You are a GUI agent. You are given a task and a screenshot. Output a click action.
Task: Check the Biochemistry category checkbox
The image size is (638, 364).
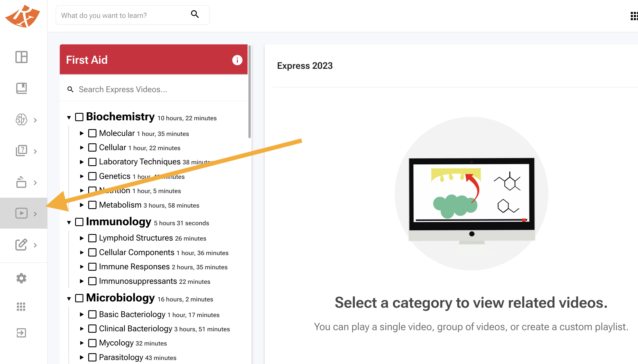[x=79, y=117]
